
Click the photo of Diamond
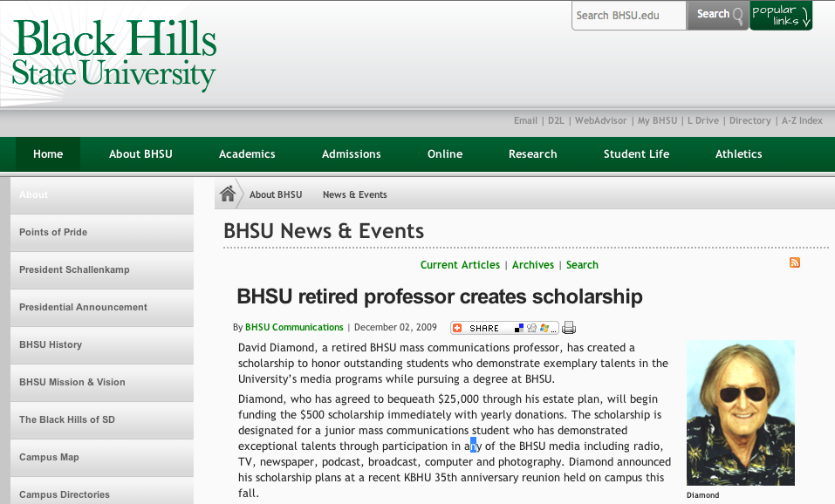pos(741,412)
